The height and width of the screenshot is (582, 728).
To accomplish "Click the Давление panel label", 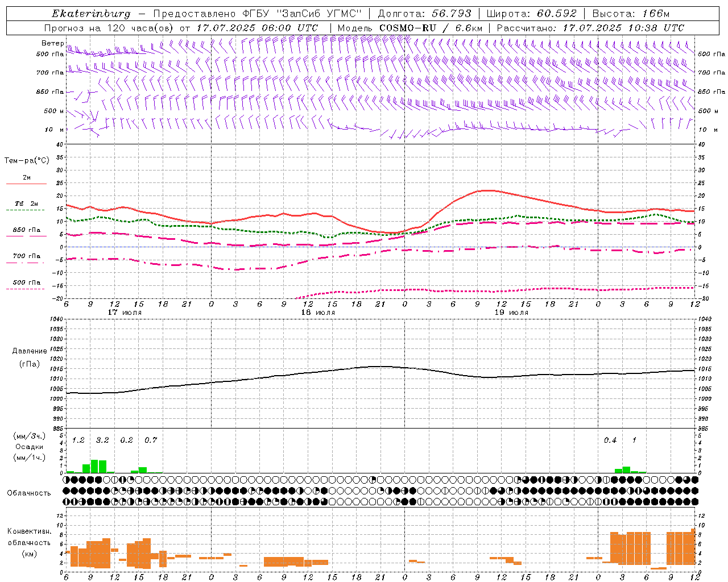I will 29,351.
